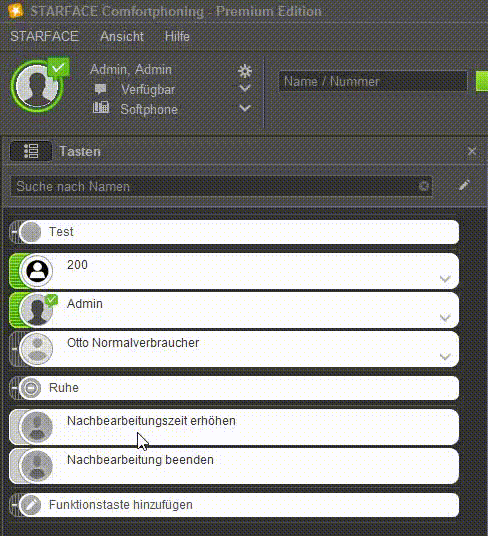The width and height of the screenshot is (488, 536).
Task: Click Otto Normalverbraucher avatar icon
Action: [x=37, y=349]
